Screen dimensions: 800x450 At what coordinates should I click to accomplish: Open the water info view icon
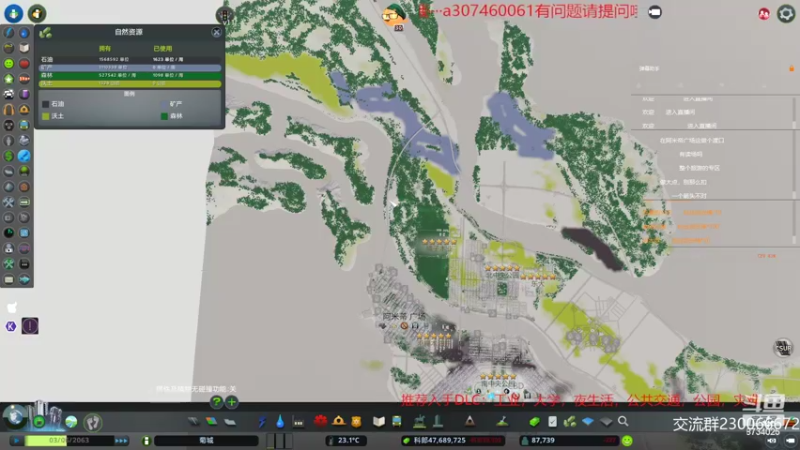tap(24, 33)
